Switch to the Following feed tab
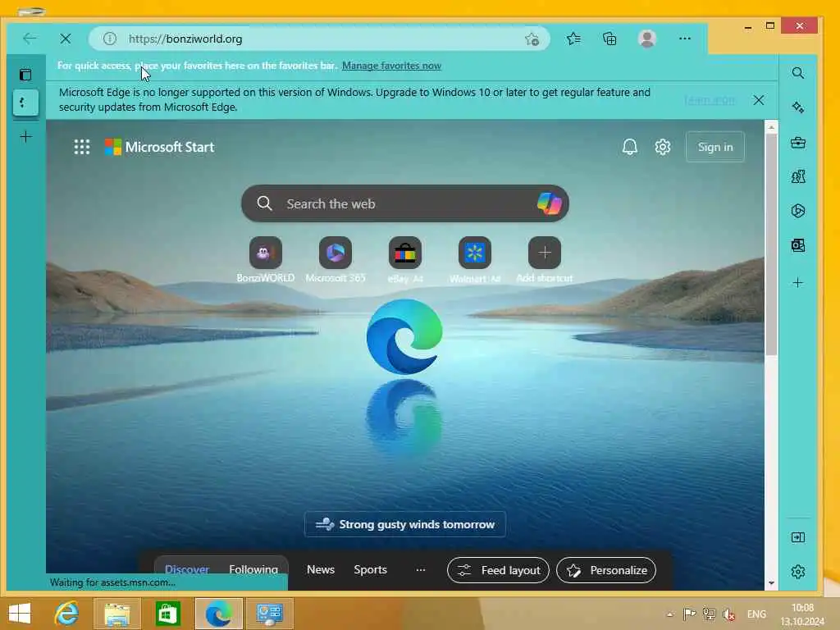This screenshot has height=630, width=840. pyautogui.click(x=253, y=569)
